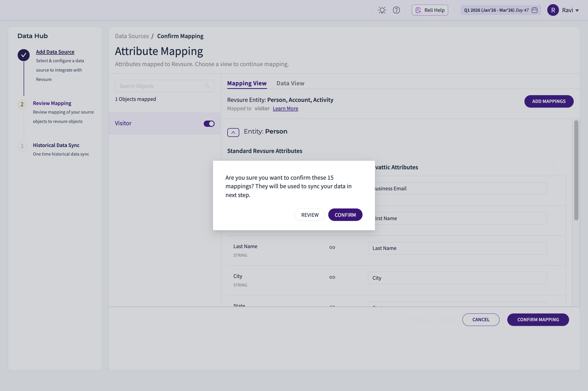Click Ravi's avatar circle
Image resolution: width=588 pixels, height=391 pixels.
(x=553, y=10)
